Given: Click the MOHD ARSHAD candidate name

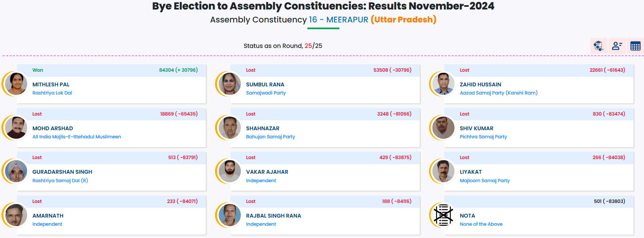Looking at the screenshot, I should 53,128.
